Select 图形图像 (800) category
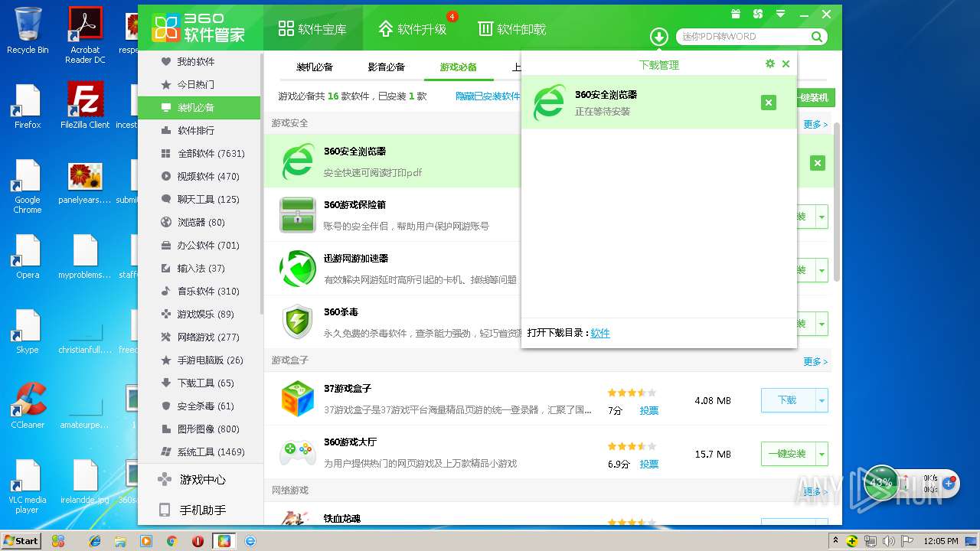The image size is (980, 551). tap(199, 429)
